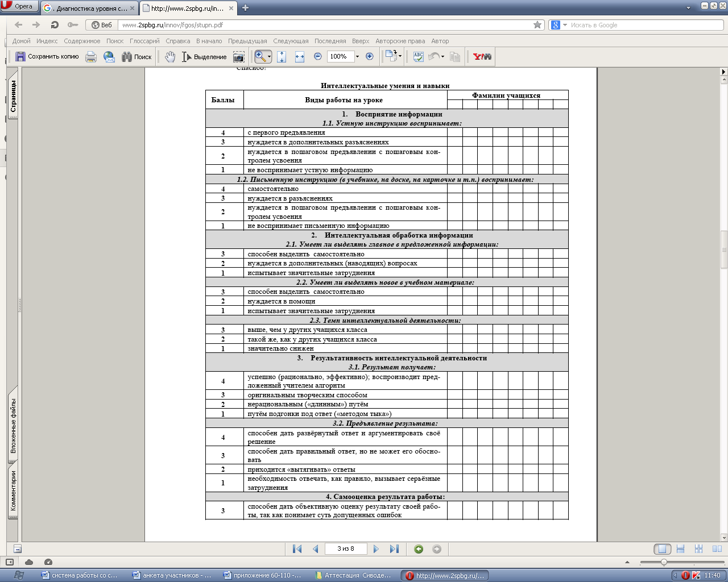This screenshot has width=728, height=582.
Task: Go to next PDF page arrow
Action: click(376, 549)
